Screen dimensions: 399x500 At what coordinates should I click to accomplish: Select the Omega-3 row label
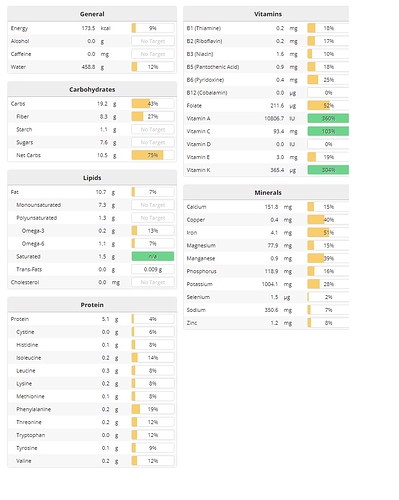point(33,231)
